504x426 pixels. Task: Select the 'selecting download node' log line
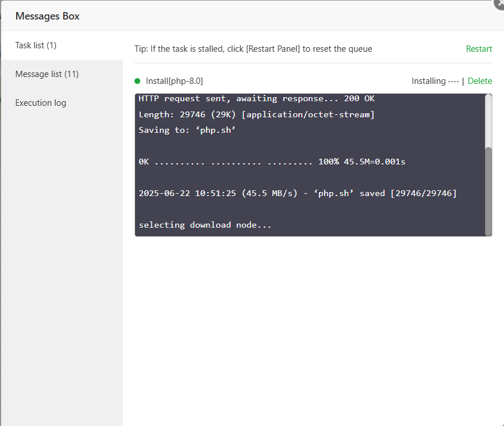tap(205, 224)
